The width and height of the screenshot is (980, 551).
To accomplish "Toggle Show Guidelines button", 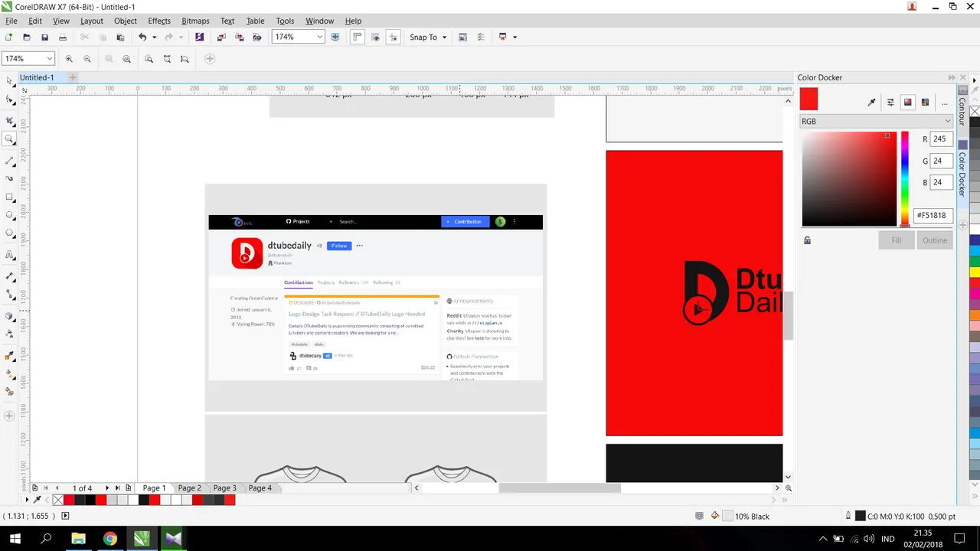I will (x=393, y=37).
